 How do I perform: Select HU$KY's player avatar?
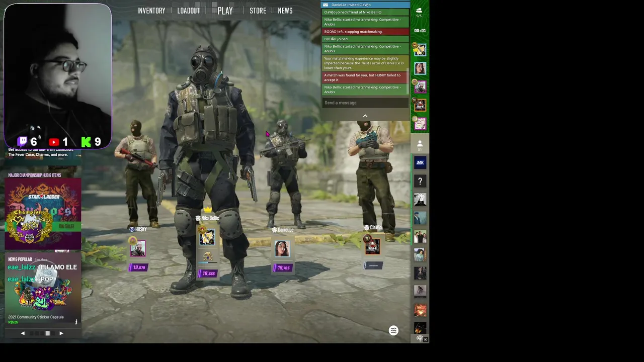pyautogui.click(x=137, y=248)
